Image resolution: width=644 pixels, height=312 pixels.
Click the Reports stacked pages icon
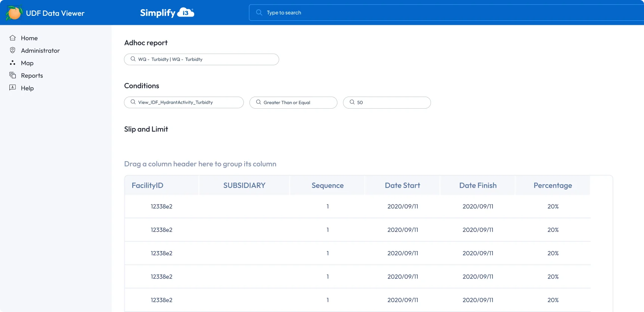13,75
